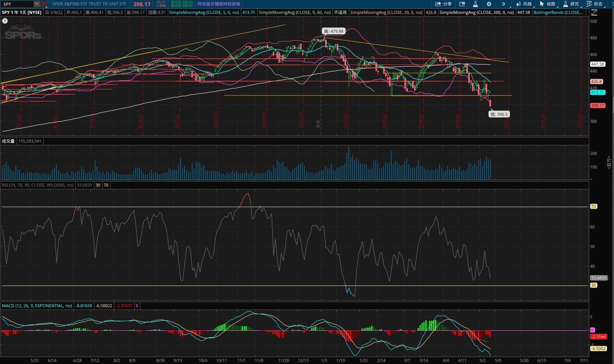
Task: Click the SPY 1 年 1天 [NYSE] label
Action: click(x=22, y=12)
